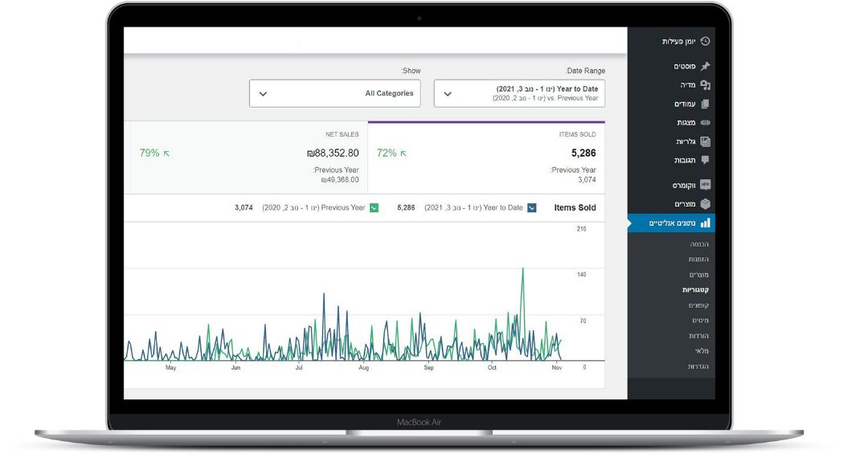Open the Galleries (גלריות) icon

pos(705,141)
